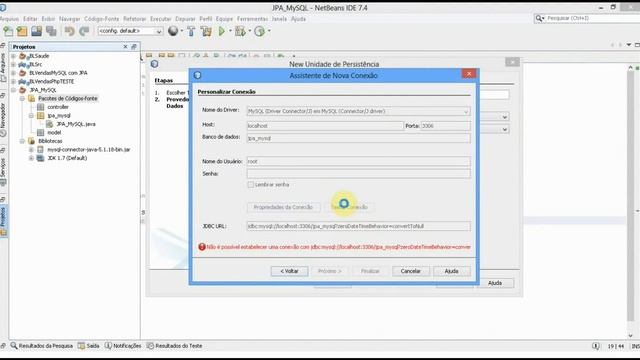Click the Profile Project toolbar icon

(259, 31)
